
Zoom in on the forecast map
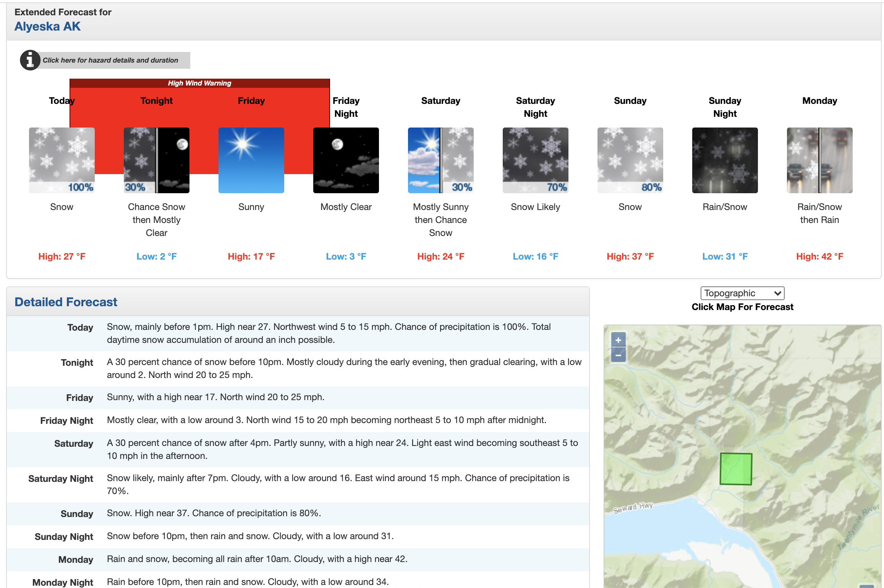(618, 340)
